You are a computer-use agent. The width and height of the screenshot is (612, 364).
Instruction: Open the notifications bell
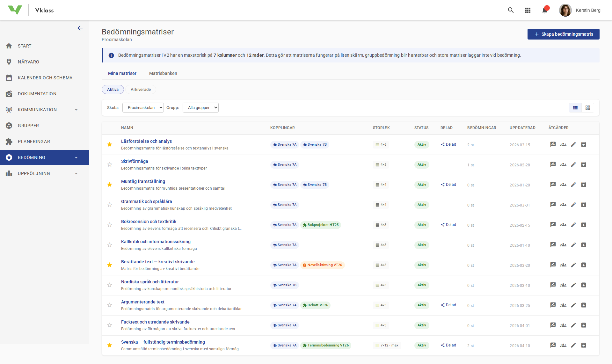click(x=545, y=10)
